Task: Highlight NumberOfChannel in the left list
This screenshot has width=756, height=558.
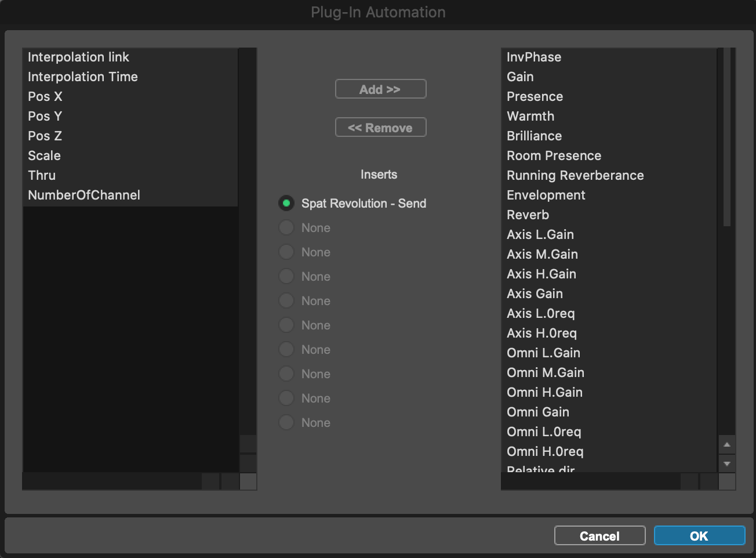Action: click(84, 195)
